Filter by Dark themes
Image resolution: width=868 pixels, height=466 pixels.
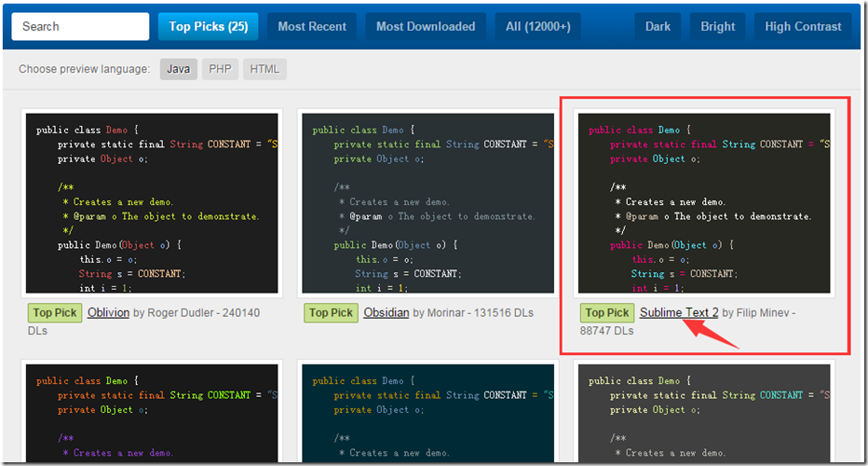(658, 27)
